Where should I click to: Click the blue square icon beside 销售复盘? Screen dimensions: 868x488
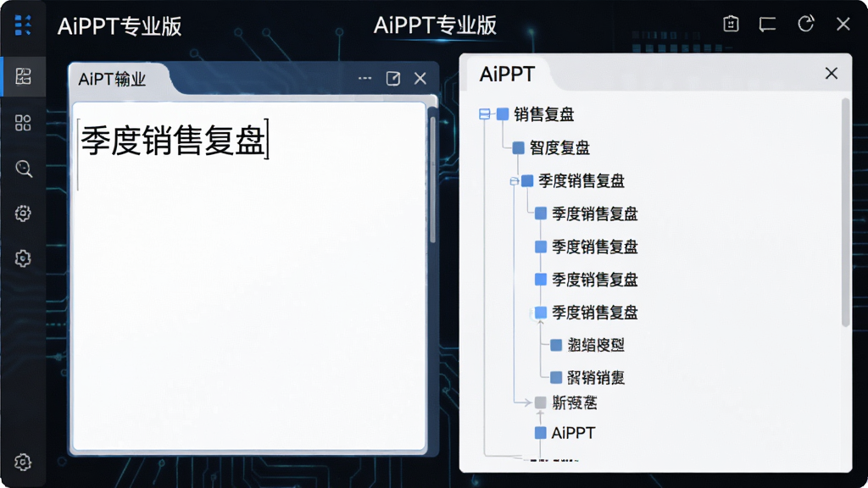pyautogui.click(x=503, y=114)
